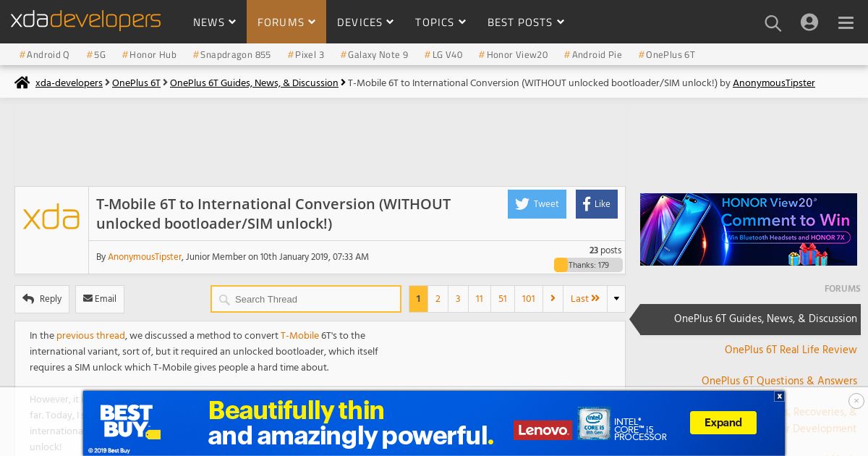The height and width of the screenshot is (456, 868).
Task: Select current page 1 in pagination
Action: click(418, 299)
